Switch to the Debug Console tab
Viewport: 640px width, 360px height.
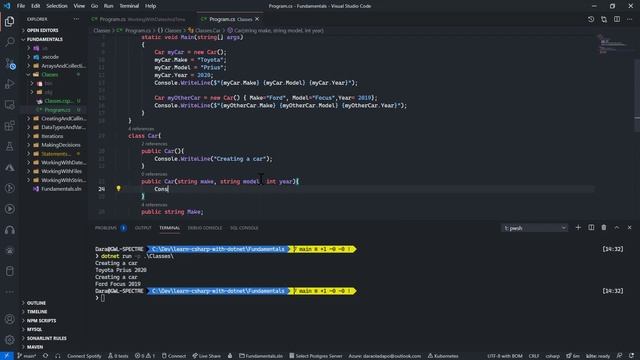(x=205, y=228)
